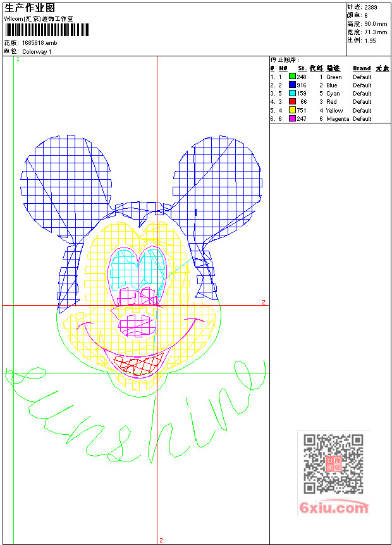
Task: Click the cyan color swatch in row 3
Action: click(x=292, y=93)
